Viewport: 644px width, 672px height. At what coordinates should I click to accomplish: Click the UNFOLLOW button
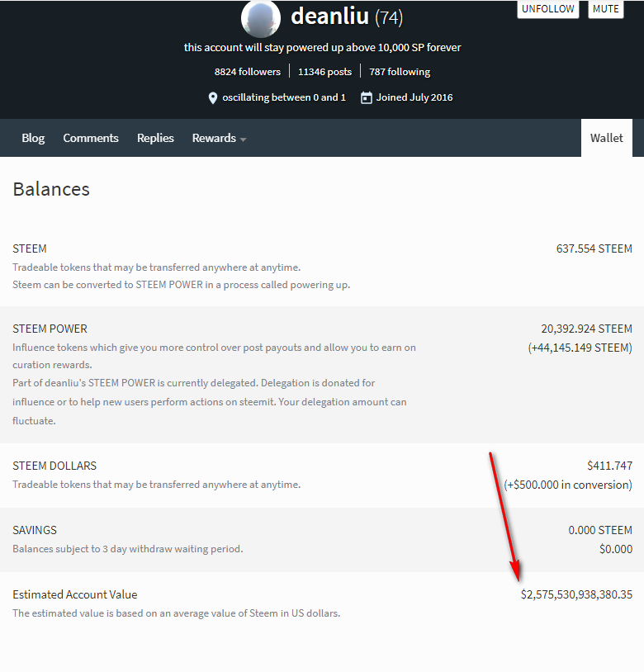click(x=548, y=8)
